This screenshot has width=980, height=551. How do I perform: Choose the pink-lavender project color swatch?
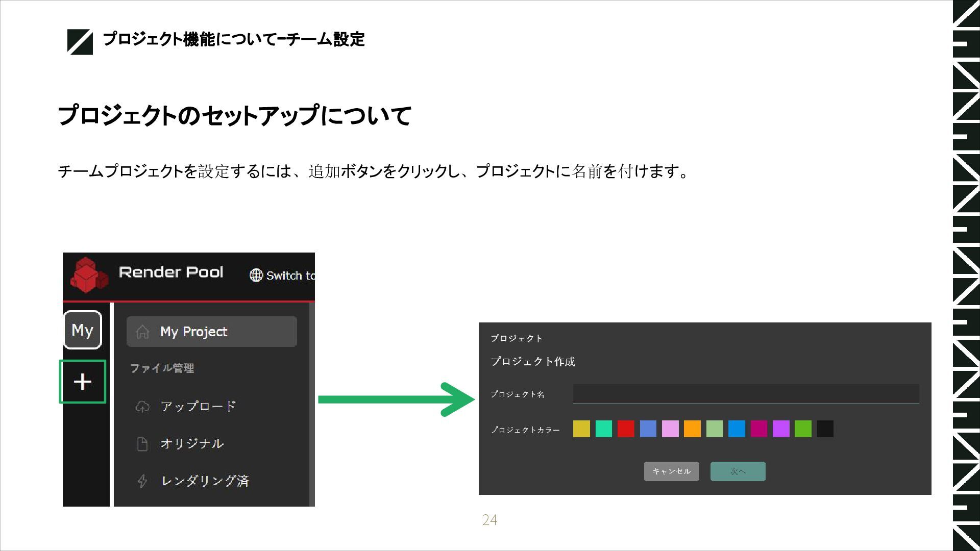point(670,429)
